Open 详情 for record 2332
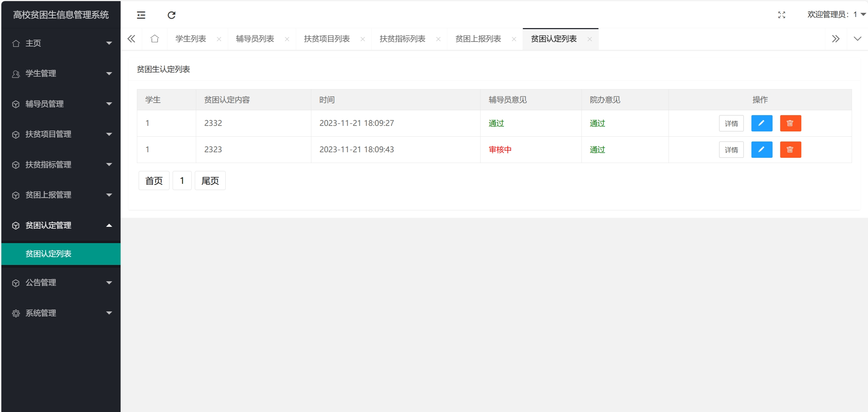Screen dimensions: 868x412 (x=731, y=123)
